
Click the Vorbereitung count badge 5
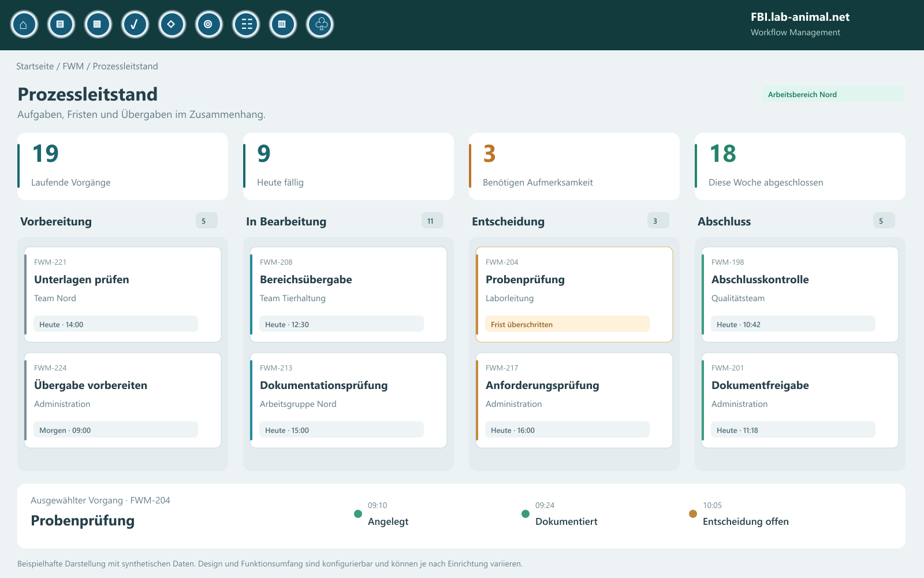coord(206,221)
